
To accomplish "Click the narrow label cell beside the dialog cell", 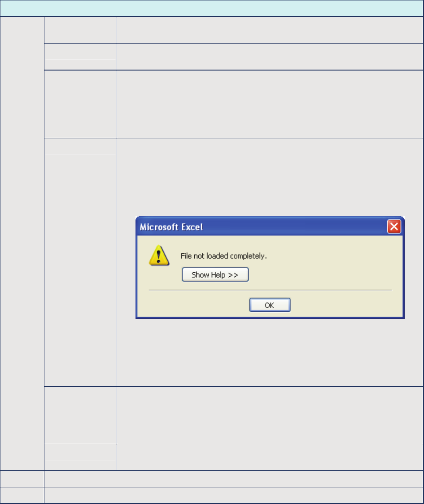I will (x=80, y=262).
